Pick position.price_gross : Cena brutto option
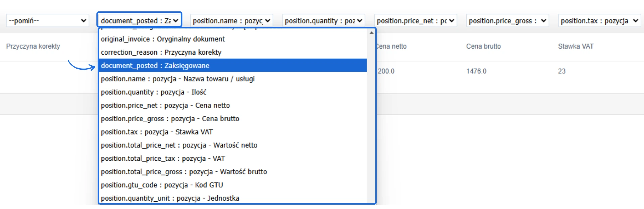 170,119
